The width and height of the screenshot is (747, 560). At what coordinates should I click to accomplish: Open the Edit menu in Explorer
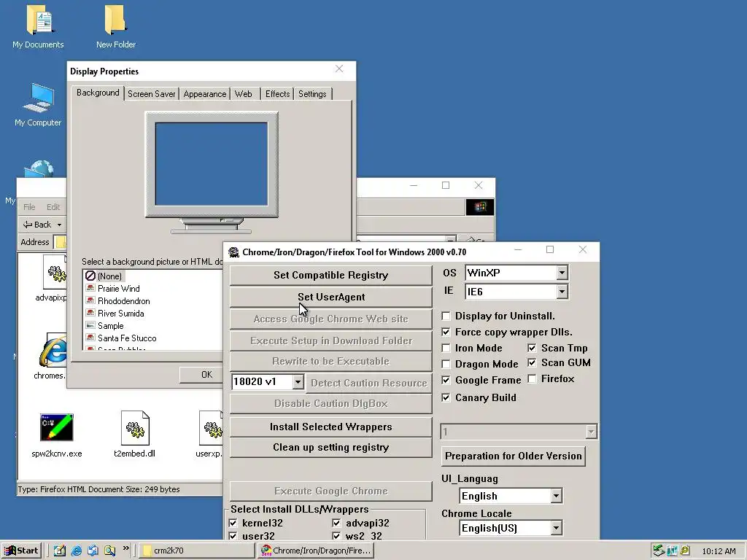53,206
